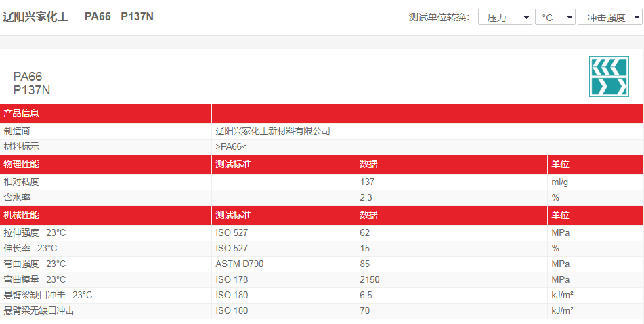Select ISO 180 in 悬臂梁缺口冲击 row
Viewport: 644px width, 324px height.
pyautogui.click(x=232, y=296)
